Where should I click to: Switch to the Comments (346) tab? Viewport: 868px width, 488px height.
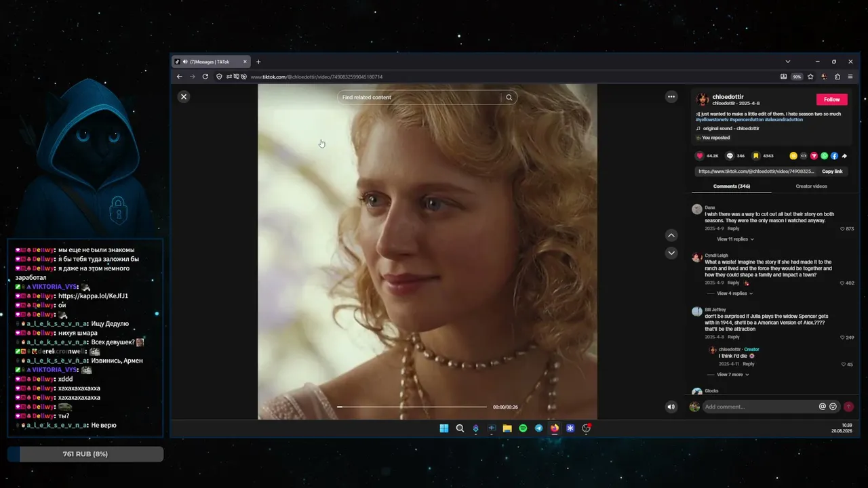tap(731, 186)
